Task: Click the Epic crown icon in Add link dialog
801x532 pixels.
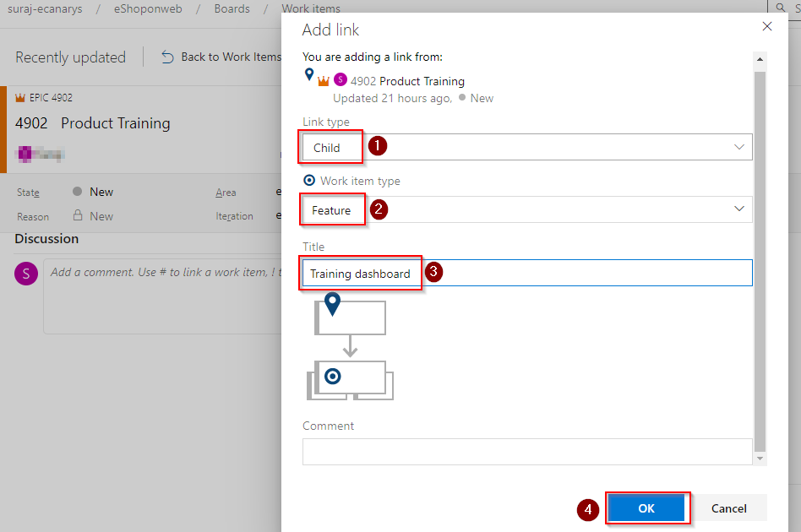Action: (324, 81)
